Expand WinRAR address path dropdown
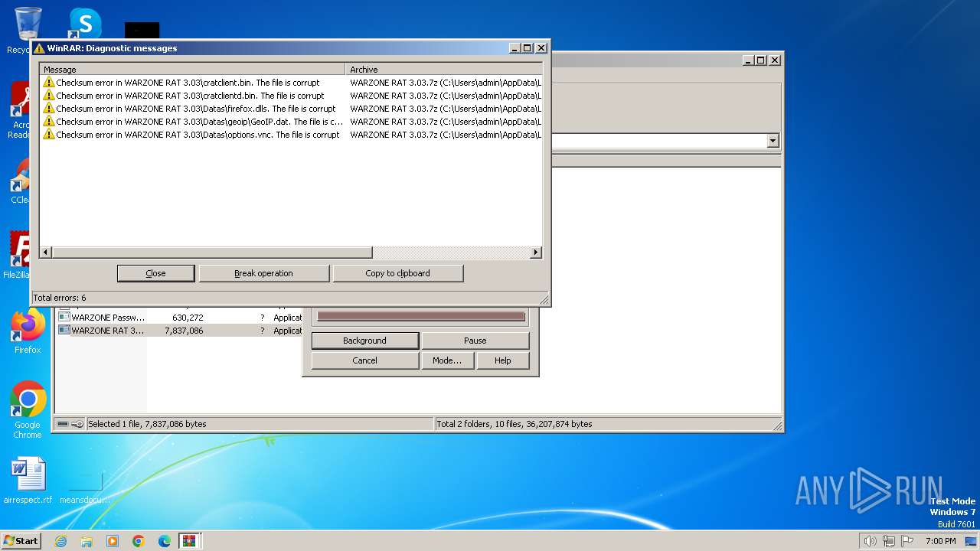 click(x=773, y=141)
